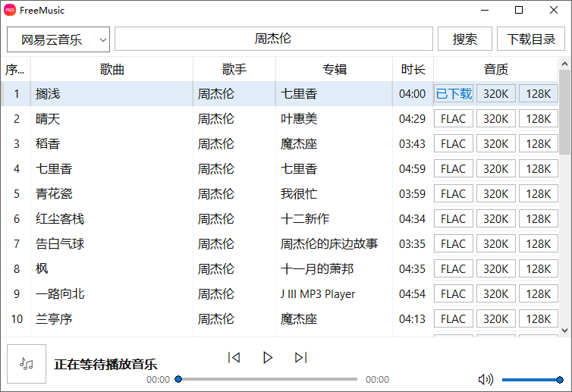Viewport: 572px width, 392px height.
Task: Click the album art music note thumbnail
Action: (27, 364)
